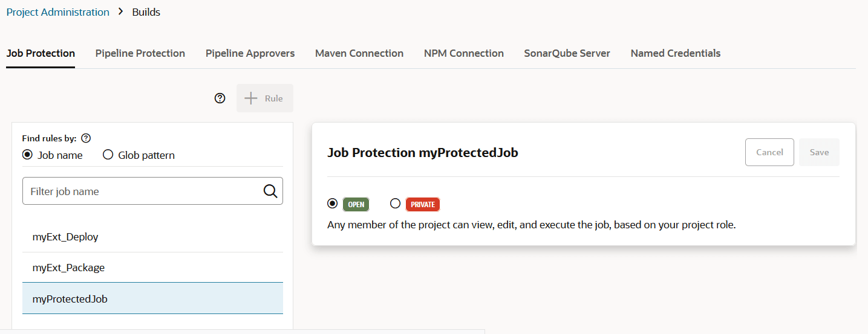Viewport: 868px width, 334px height.
Task: Open the SonarQube Server tab
Action: (567, 53)
